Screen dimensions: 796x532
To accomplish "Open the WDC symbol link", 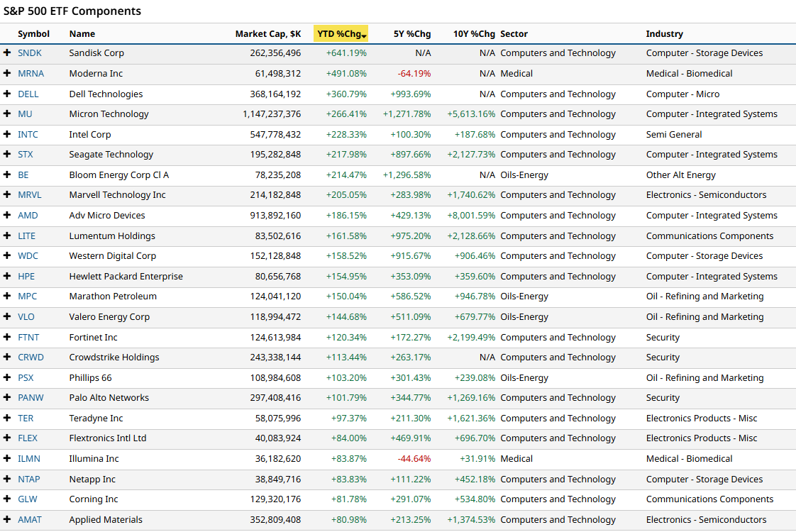I will click(x=28, y=256).
